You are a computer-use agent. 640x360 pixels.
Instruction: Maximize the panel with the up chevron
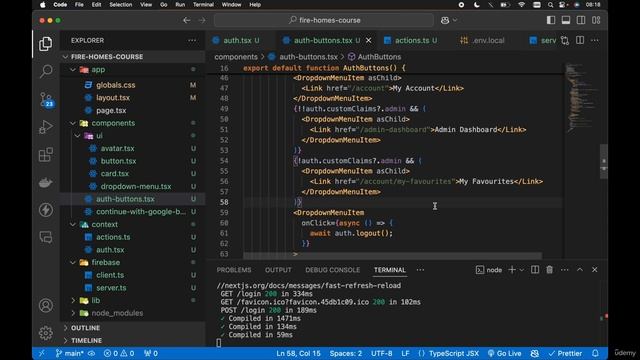(580, 270)
